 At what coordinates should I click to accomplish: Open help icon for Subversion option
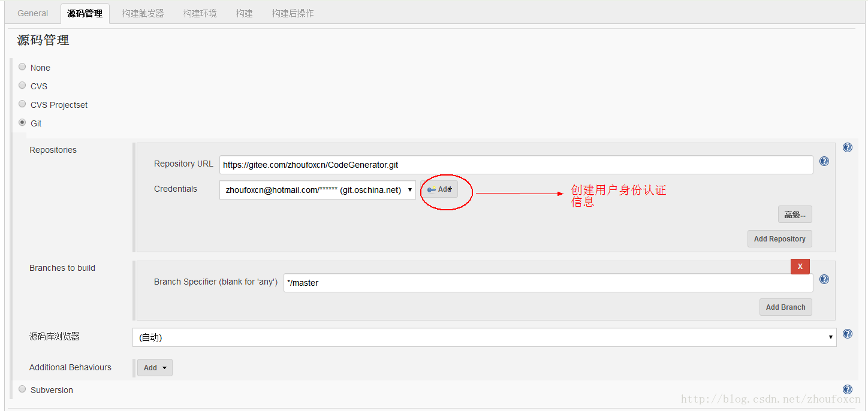tap(848, 389)
